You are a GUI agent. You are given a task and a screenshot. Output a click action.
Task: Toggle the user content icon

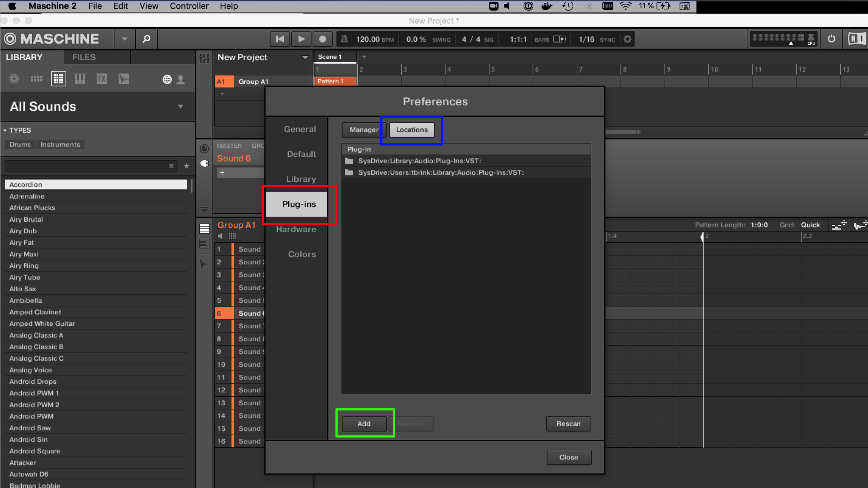pyautogui.click(x=181, y=79)
